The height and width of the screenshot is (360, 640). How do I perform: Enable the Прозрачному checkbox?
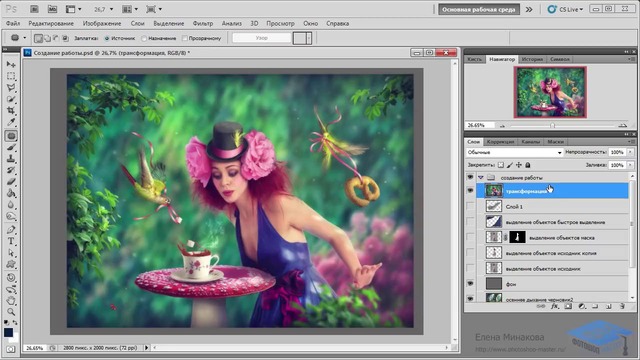click(184, 38)
